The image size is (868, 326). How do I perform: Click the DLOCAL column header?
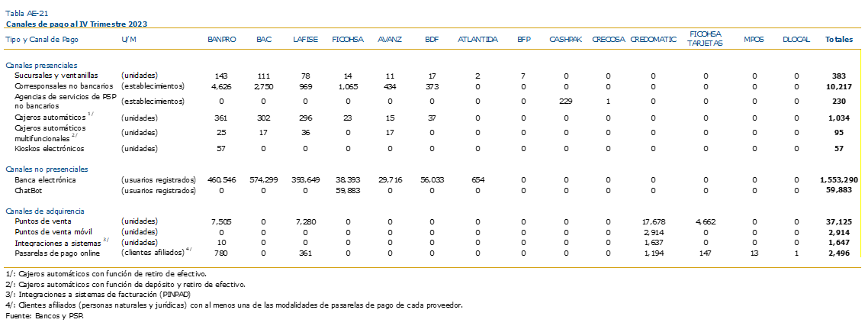click(x=796, y=40)
